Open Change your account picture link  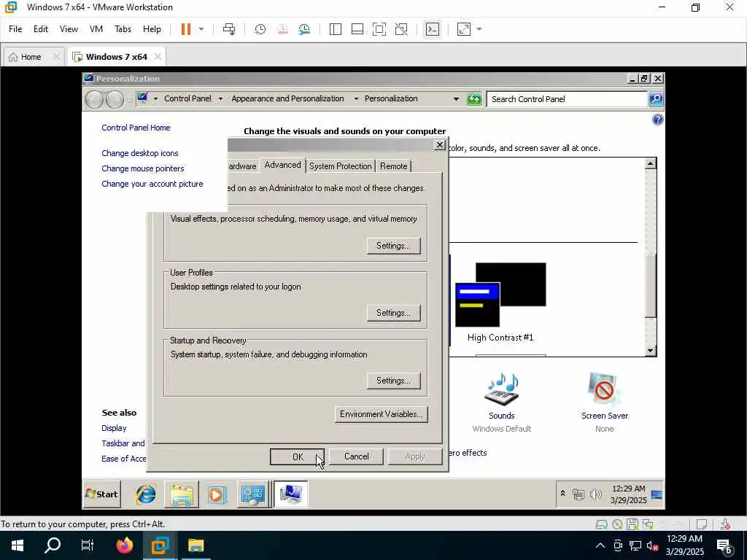[152, 184]
